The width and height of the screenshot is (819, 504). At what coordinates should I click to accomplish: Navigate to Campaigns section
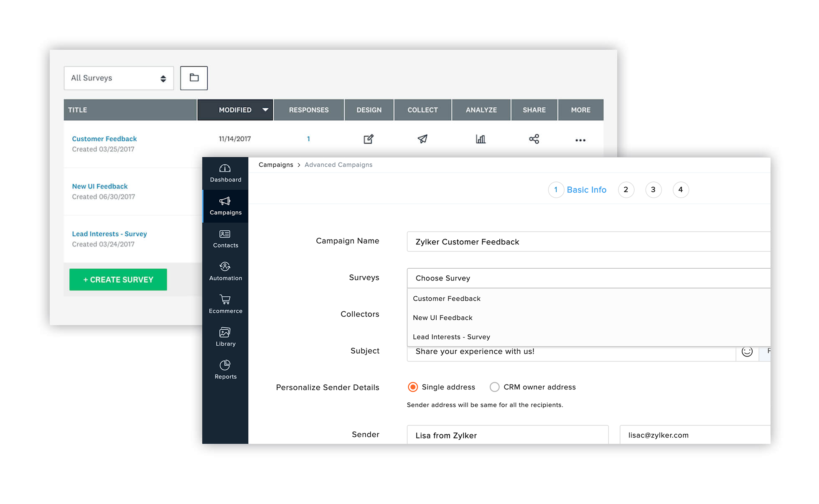[225, 205]
